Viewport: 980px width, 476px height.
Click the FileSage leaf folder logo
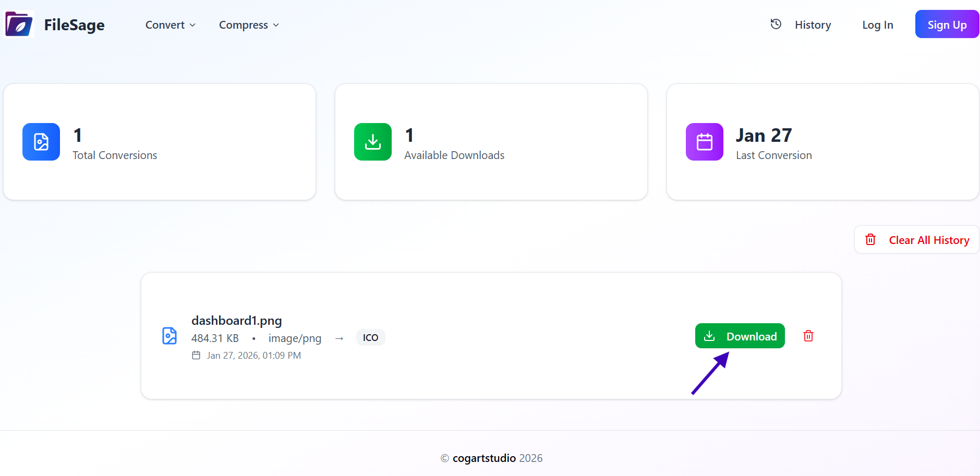point(19,24)
